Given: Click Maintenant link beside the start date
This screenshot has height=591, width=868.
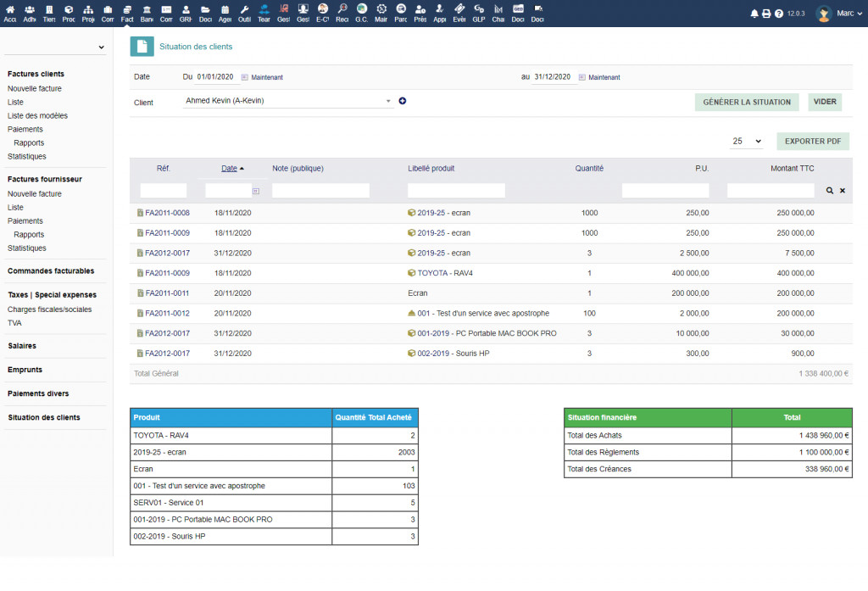Looking at the screenshot, I should click(x=266, y=77).
